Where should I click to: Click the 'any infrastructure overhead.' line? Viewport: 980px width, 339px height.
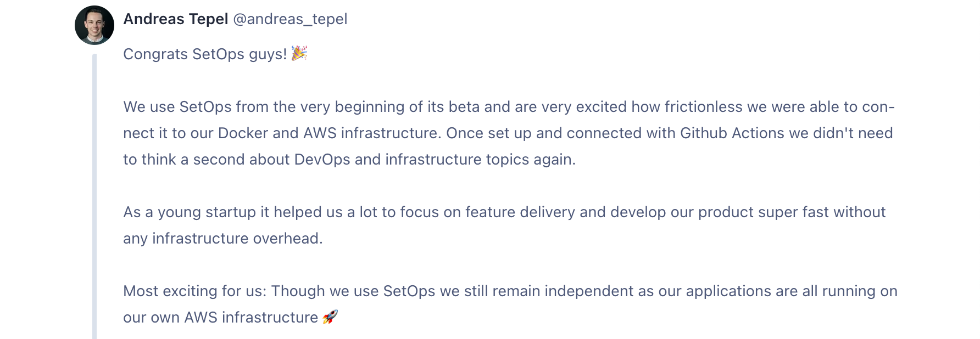coord(223,239)
